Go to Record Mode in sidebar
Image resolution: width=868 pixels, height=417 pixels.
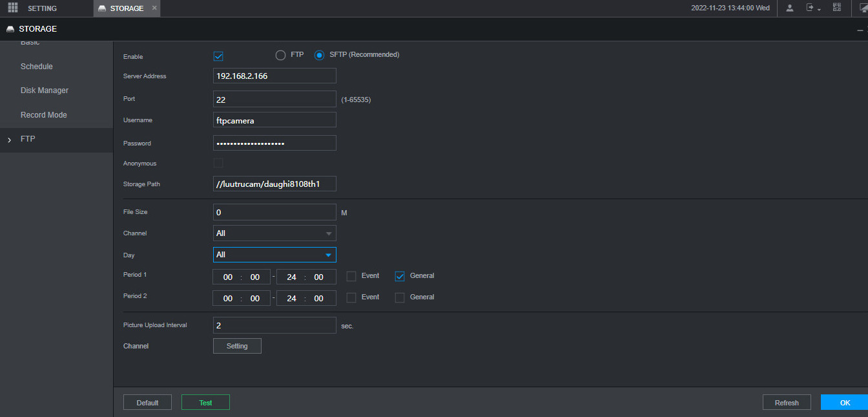pyautogui.click(x=44, y=115)
